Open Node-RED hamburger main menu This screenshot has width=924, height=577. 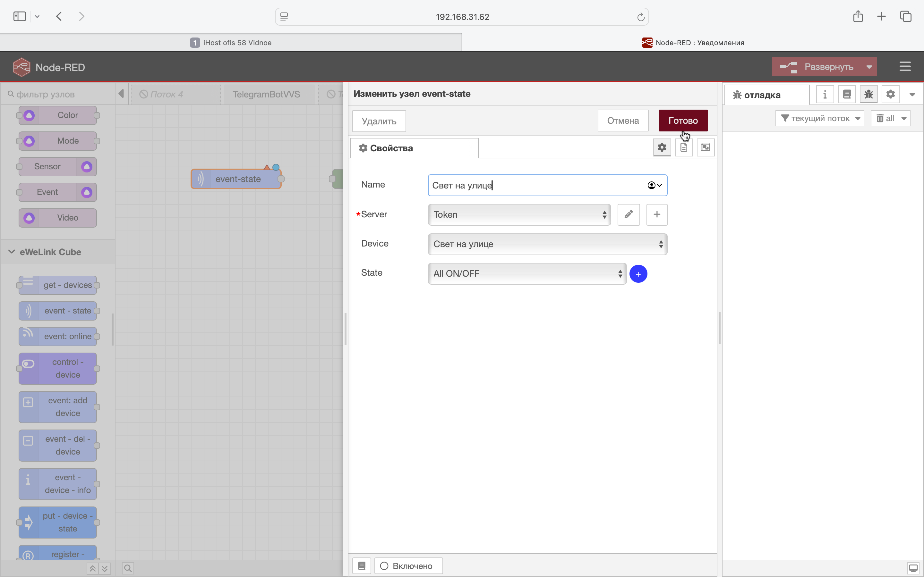tap(905, 67)
